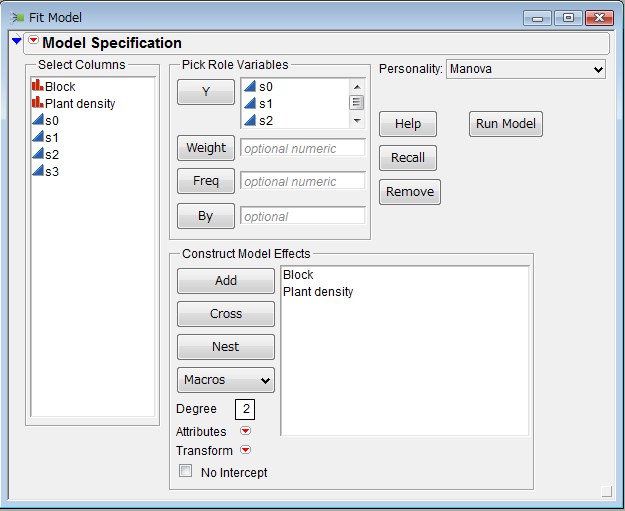Open the Personality dropdown set to Manova
Viewport: 625px width, 511px height.
click(526, 69)
